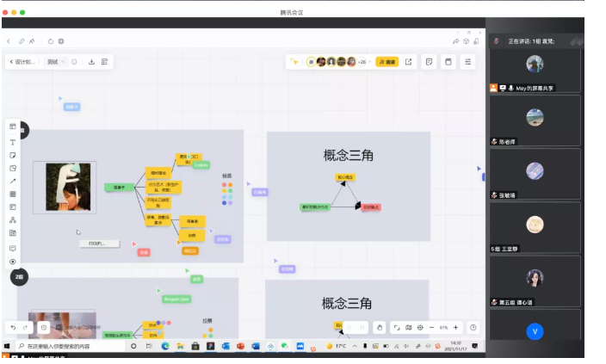Choose the Connector line arrow tool
The height and width of the screenshot is (364, 606).
click(13, 181)
